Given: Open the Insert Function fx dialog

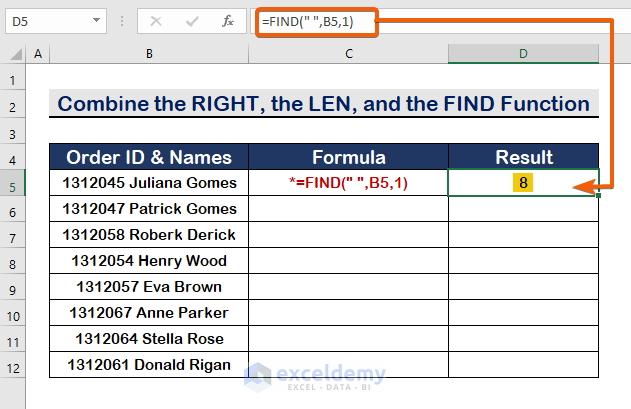Looking at the screenshot, I should [x=228, y=21].
